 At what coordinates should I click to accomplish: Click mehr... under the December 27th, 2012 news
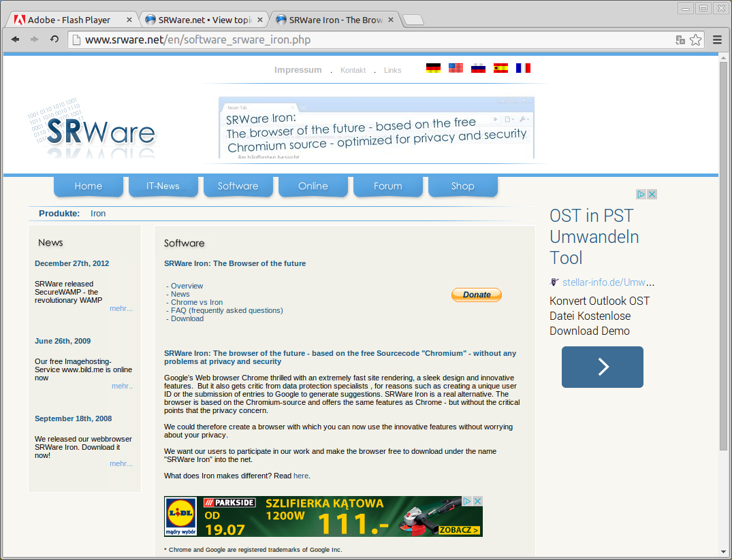point(121,308)
